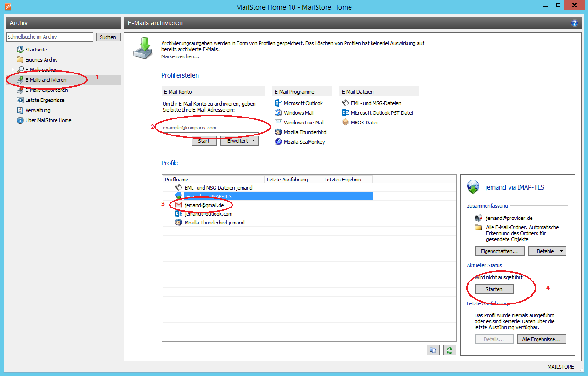Click the Eigenschaften... button
The image size is (588, 376).
coord(499,251)
